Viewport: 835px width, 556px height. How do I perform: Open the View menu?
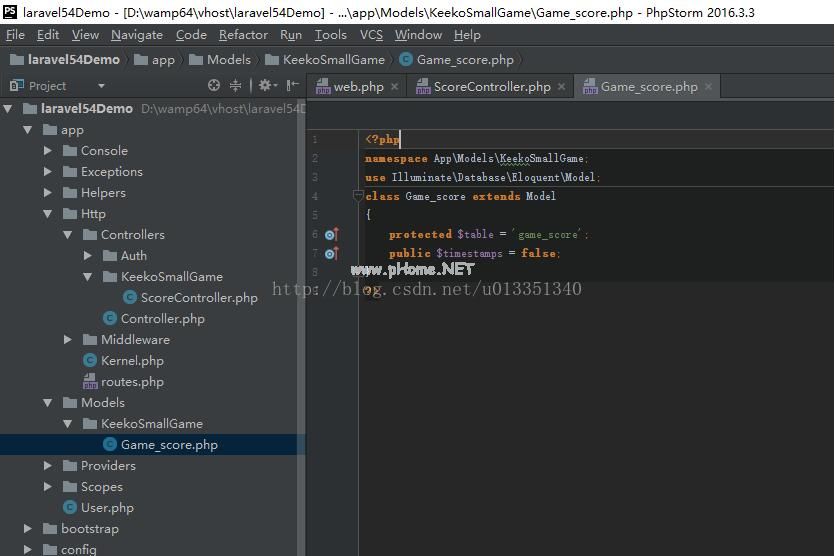pos(85,35)
